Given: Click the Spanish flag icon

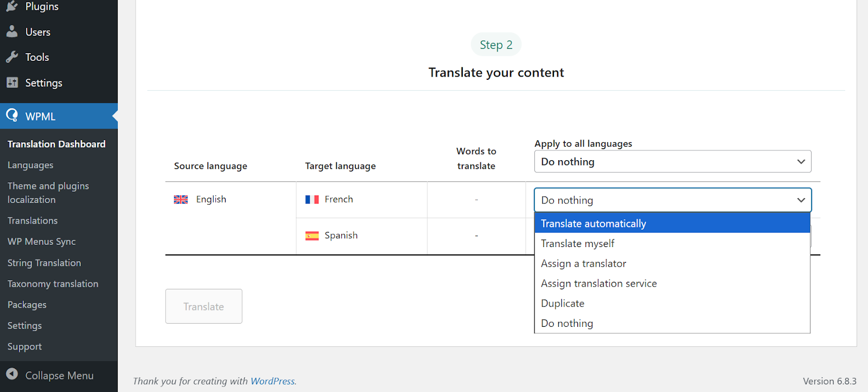Looking at the screenshot, I should [312, 236].
